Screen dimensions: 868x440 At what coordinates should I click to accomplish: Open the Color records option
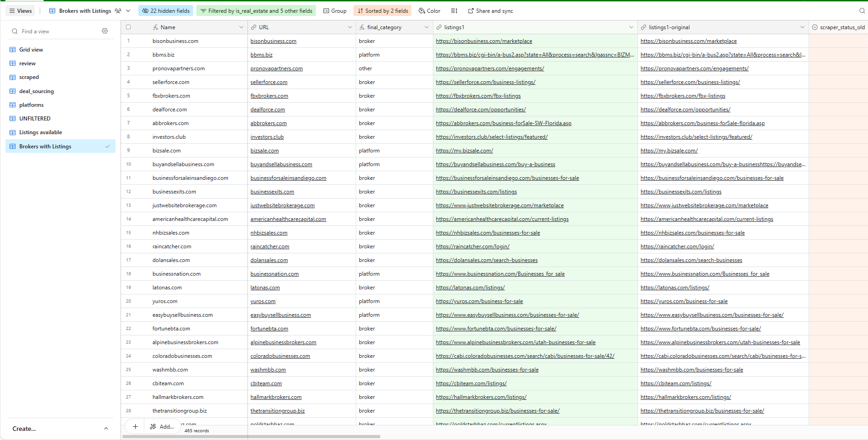click(430, 11)
